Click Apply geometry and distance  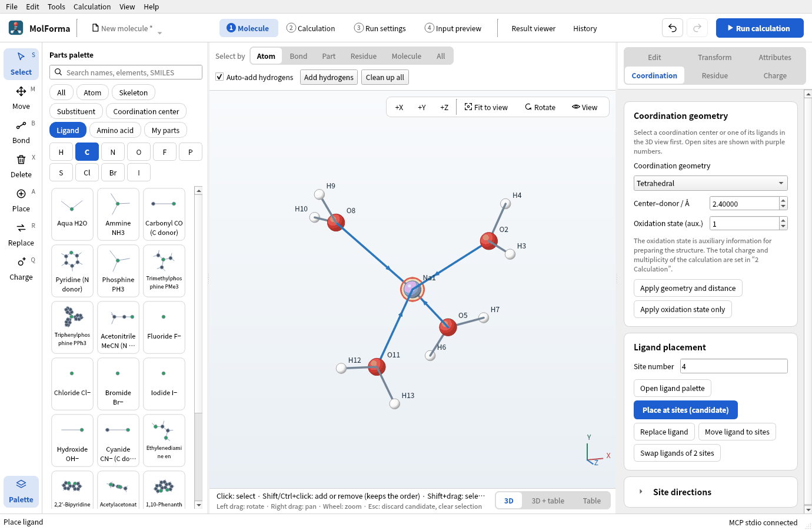click(688, 288)
